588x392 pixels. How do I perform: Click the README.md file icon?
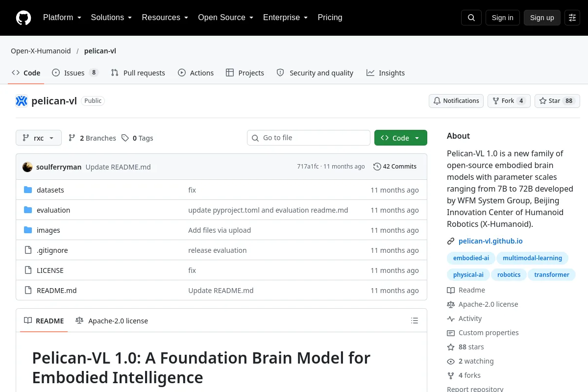(x=28, y=291)
